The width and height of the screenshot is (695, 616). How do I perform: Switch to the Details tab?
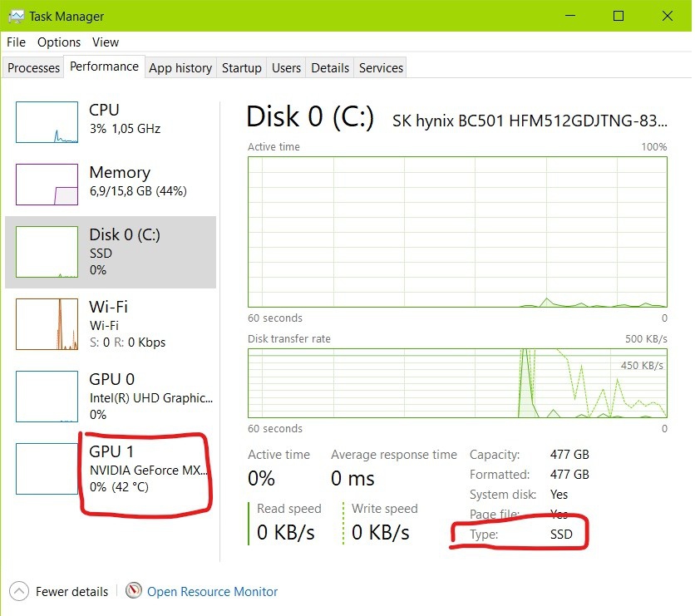coord(330,68)
